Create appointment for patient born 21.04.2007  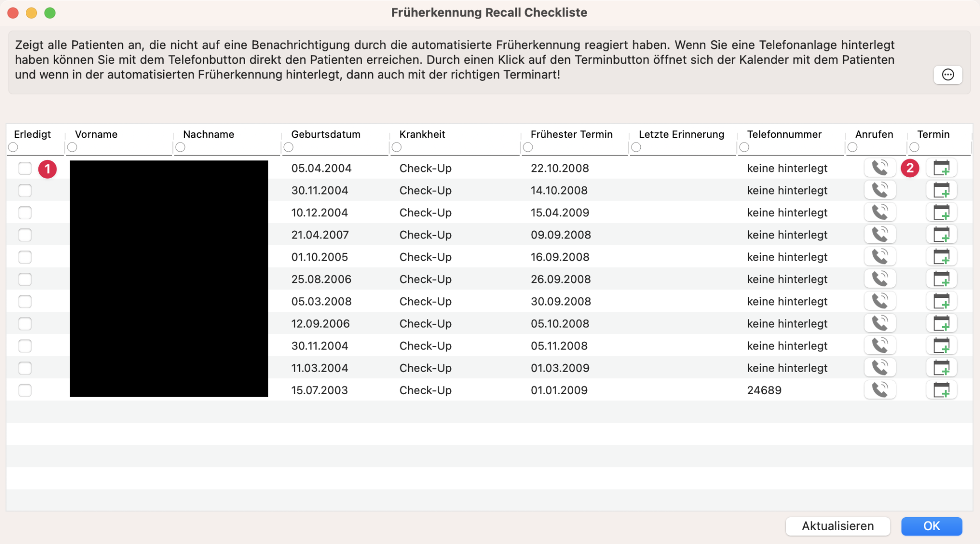click(x=941, y=235)
